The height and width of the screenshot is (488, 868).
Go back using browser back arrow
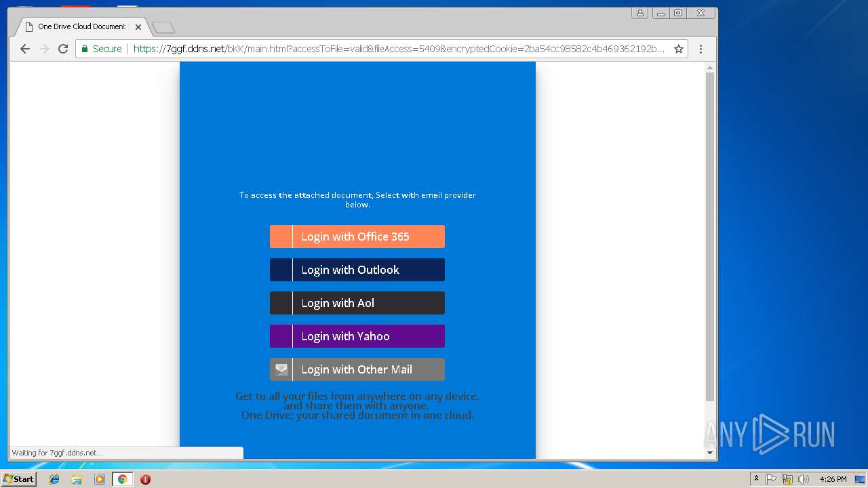[25, 49]
